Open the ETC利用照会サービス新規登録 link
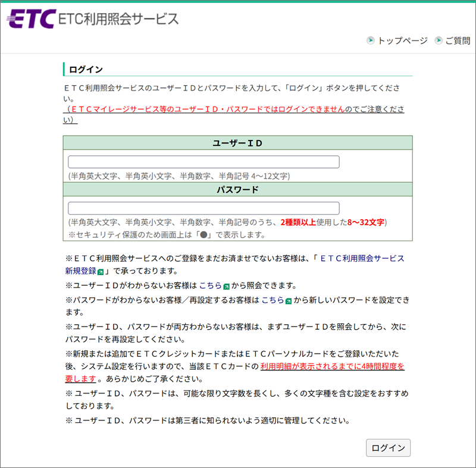Image resolution: width=476 pixels, height=468 pixels. [362, 258]
